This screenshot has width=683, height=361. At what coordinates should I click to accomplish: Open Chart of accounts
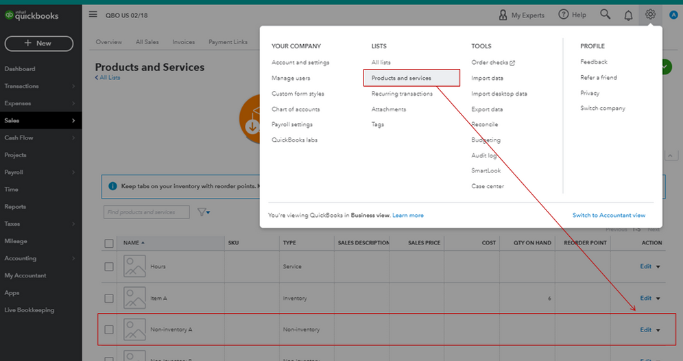click(295, 109)
